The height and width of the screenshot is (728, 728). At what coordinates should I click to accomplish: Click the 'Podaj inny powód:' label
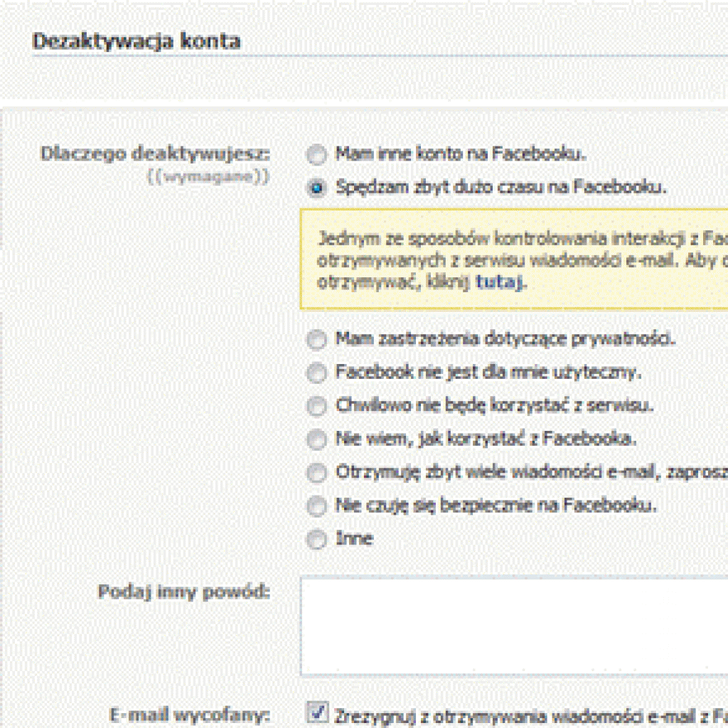(x=184, y=592)
